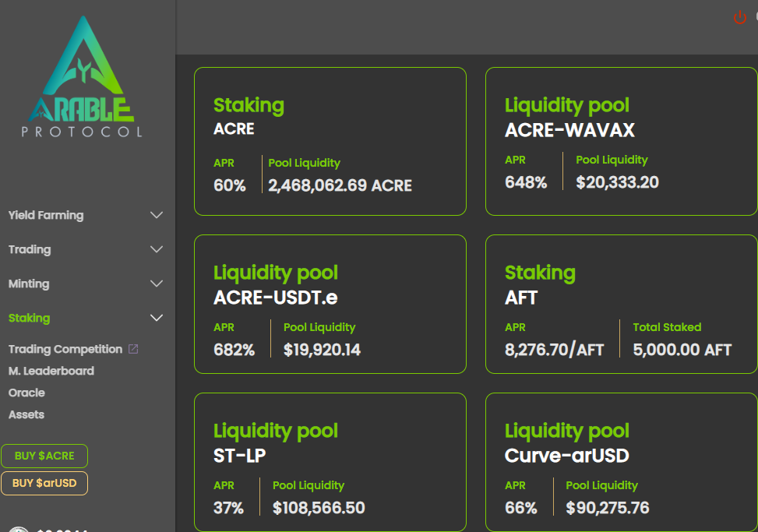Expand the Minting section chevron
The height and width of the screenshot is (532, 758).
coord(156,284)
